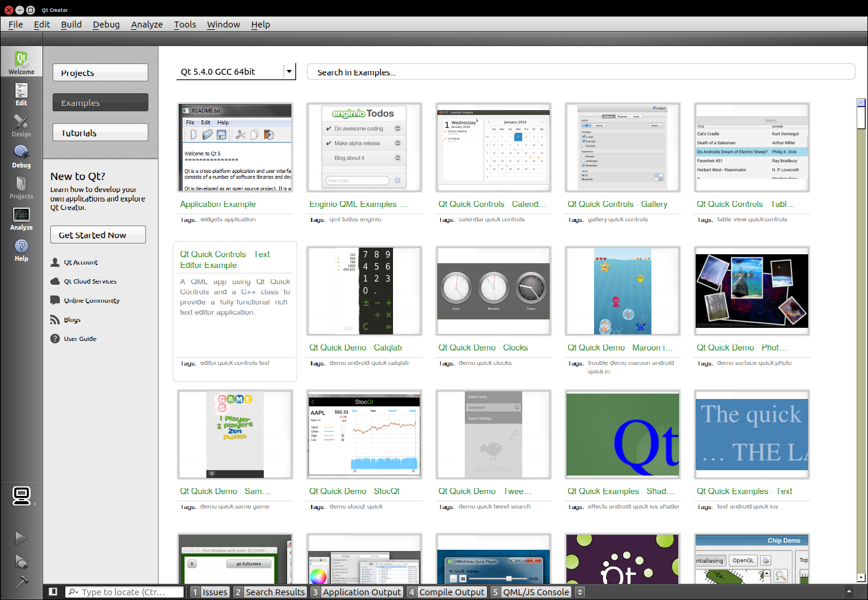Viewport: 868px width, 600px height.
Task: Open the Window menu
Action: tap(223, 25)
